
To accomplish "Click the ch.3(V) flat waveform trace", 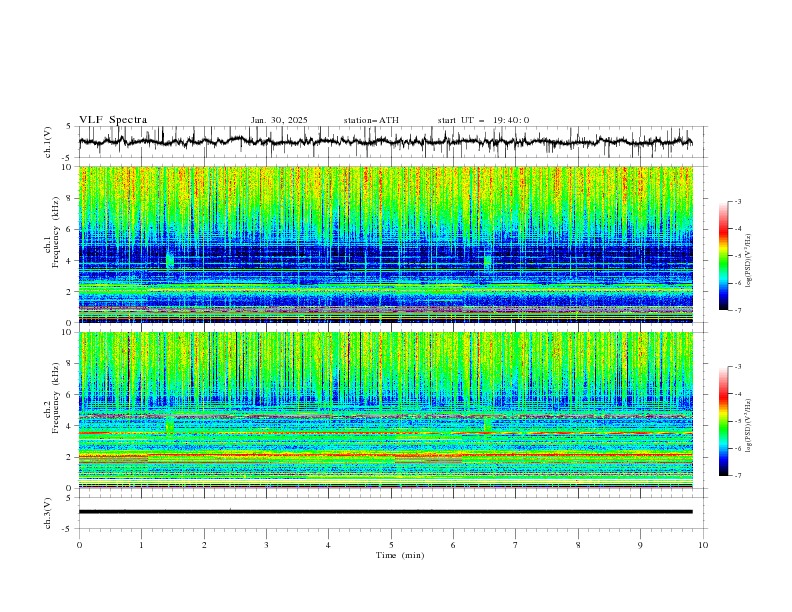I will [385, 512].
